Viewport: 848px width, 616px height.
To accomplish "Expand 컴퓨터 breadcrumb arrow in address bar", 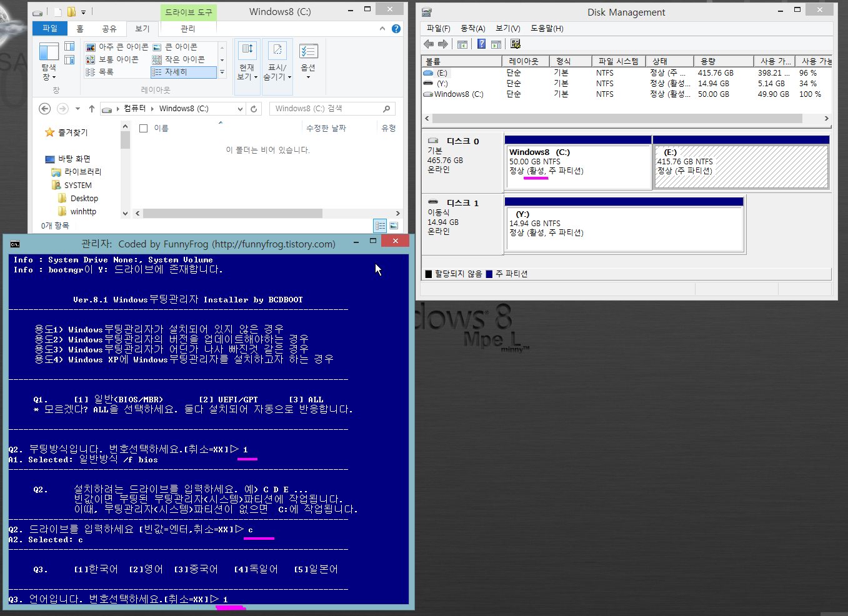I will pyautogui.click(x=152, y=109).
